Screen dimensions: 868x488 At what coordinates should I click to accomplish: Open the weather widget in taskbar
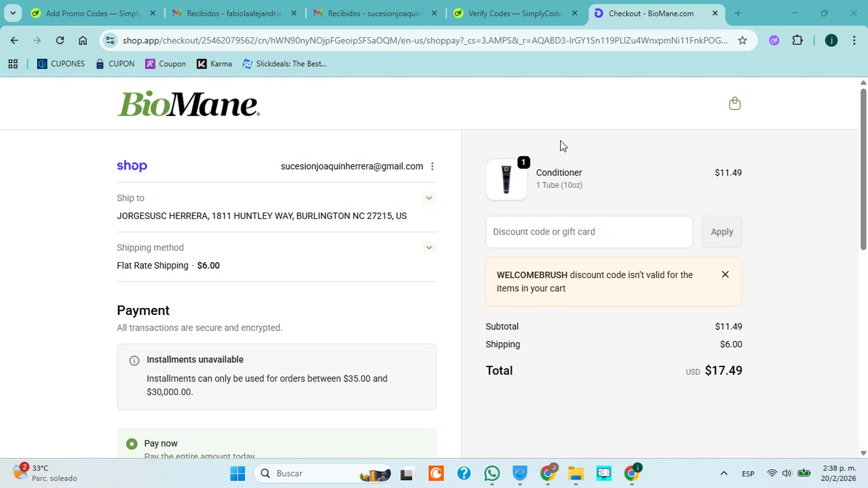pyautogui.click(x=45, y=473)
